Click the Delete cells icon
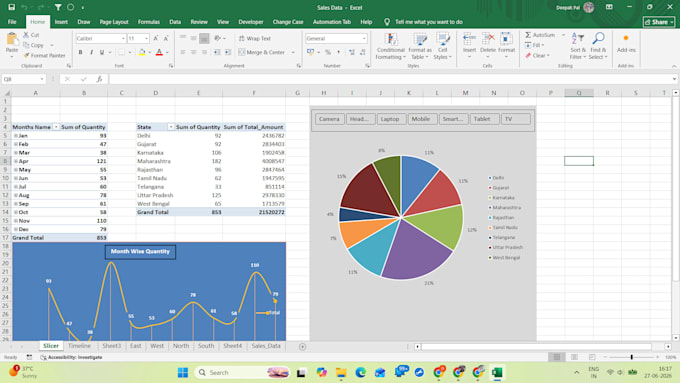This screenshot has height=383, width=680. click(488, 39)
